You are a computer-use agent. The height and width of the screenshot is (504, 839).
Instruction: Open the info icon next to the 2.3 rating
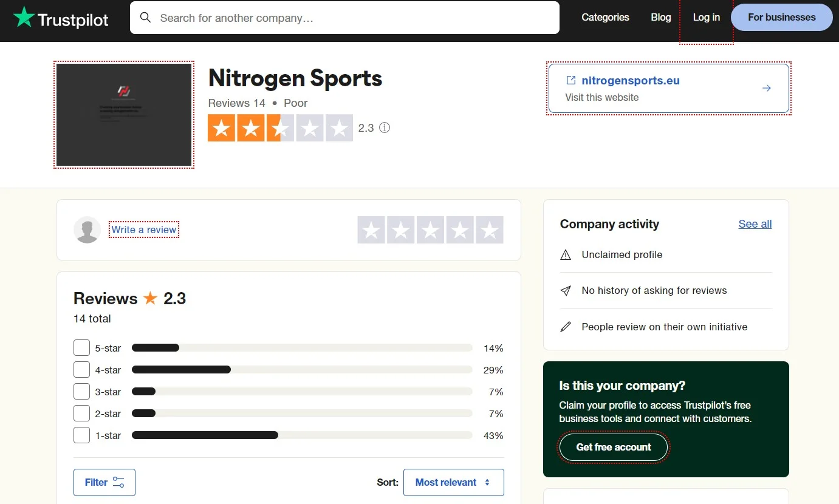[385, 128]
